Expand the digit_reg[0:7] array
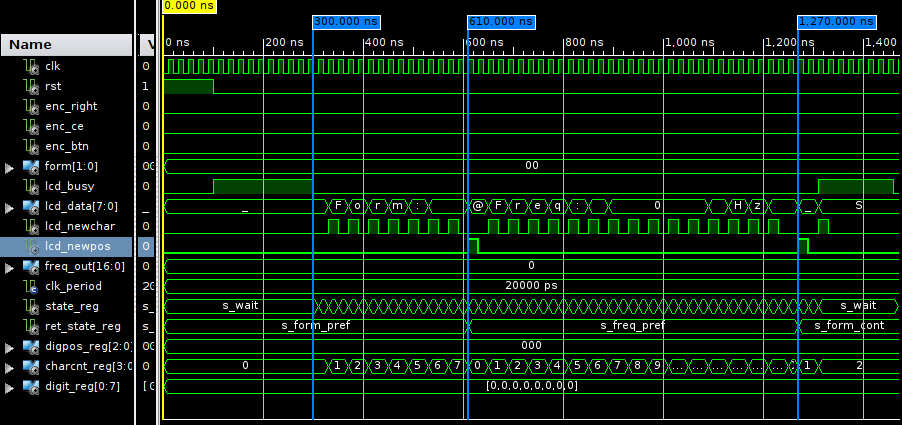Viewport: 902px width, 425px height. point(10,387)
